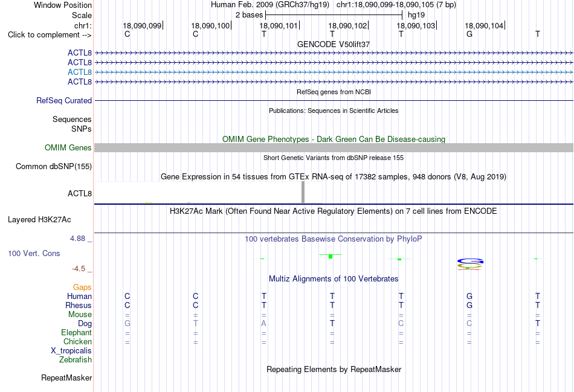The image size is (574, 392).
Task: Click the chr1: ruler label
Action: pyautogui.click(x=83, y=25)
